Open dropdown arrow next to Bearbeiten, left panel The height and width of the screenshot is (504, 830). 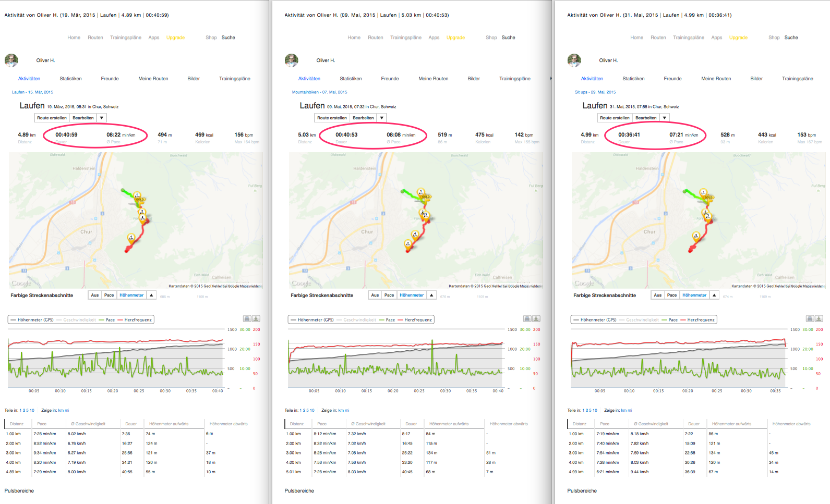(x=102, y=118)
